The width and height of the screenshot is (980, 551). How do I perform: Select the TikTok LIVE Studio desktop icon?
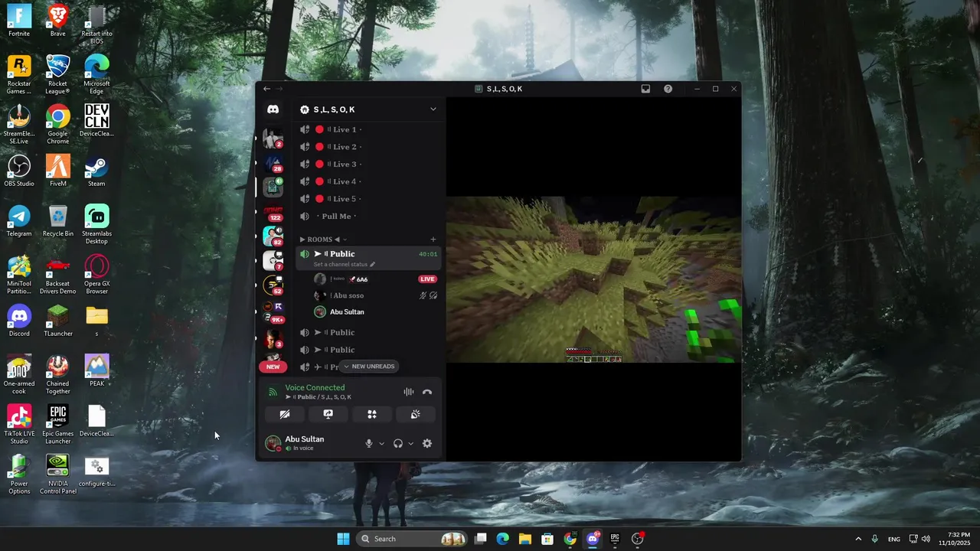pyautogui.click(x=19, y=425)
